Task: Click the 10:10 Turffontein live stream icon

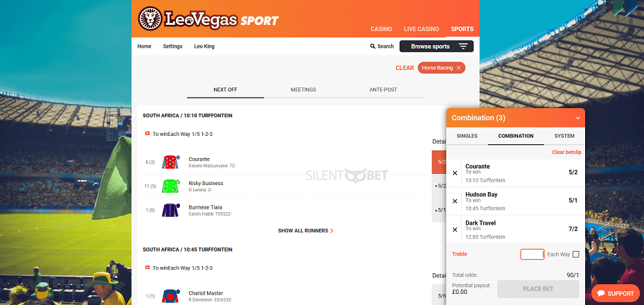Action: [x=147, y=134]
